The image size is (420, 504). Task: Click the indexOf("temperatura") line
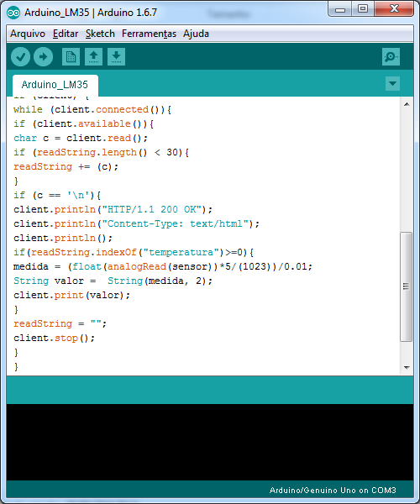point(134,252)
